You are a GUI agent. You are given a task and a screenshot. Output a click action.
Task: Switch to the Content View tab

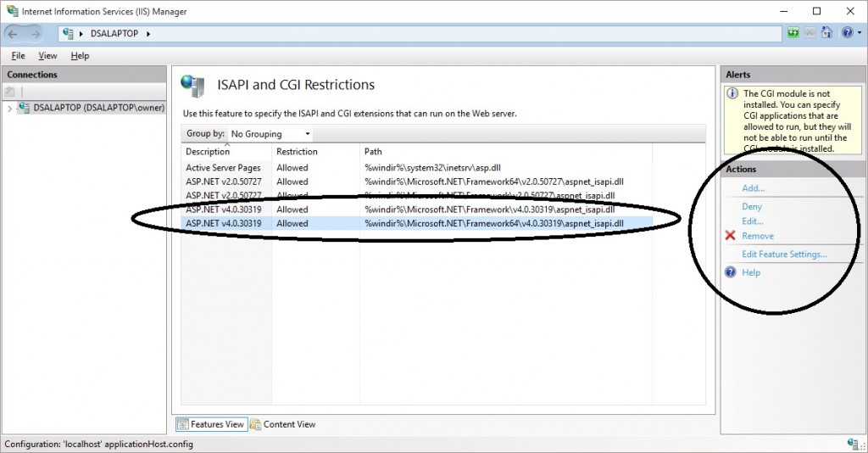(283, 424)
